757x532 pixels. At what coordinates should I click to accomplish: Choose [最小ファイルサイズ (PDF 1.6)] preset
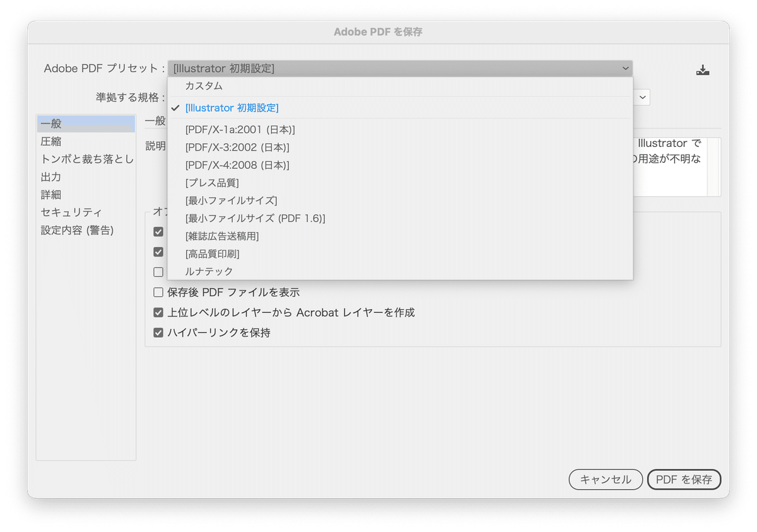tap(400, 218)
